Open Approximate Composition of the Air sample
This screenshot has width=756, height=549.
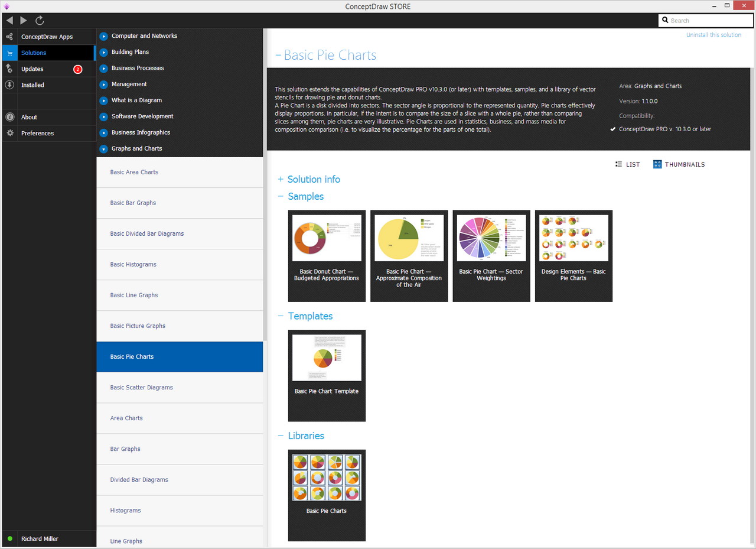(x=409, y=256)
